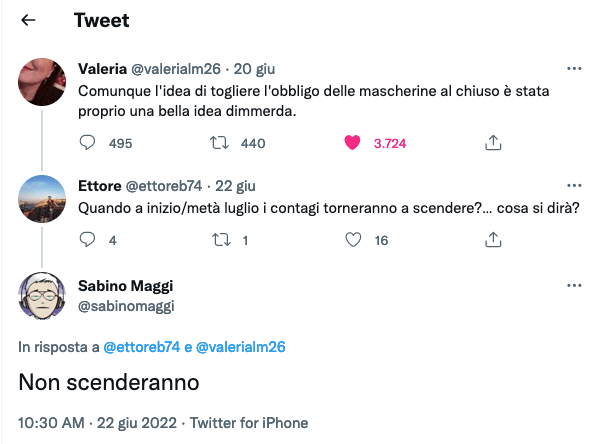Image resolution: width=600 pixels, height=444 pixels.
Task: Open more options on Valeria's tweet
Action: point(574,69)
